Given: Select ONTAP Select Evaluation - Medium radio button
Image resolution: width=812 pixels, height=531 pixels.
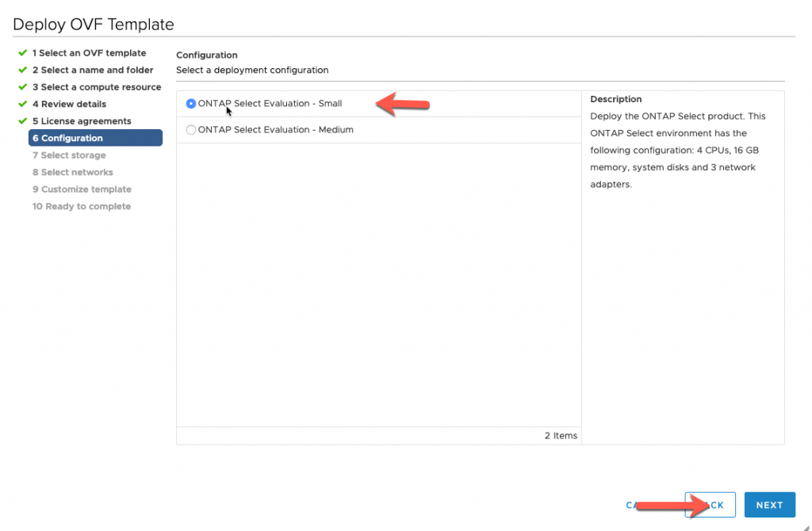Looking at the screenshot, I should click(x=191, y=130).
